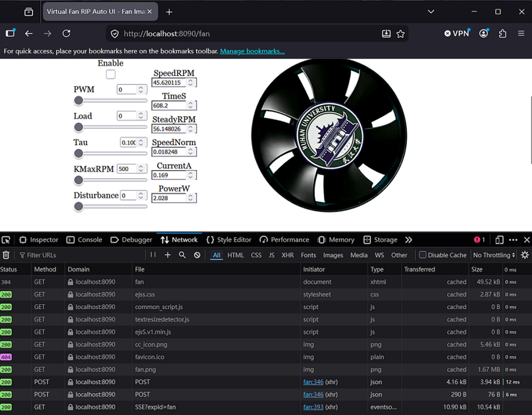Click the PWM slider handle
The height and width of the screenshot is (415, 532).
pyautogui.click(x=78, y=101)
